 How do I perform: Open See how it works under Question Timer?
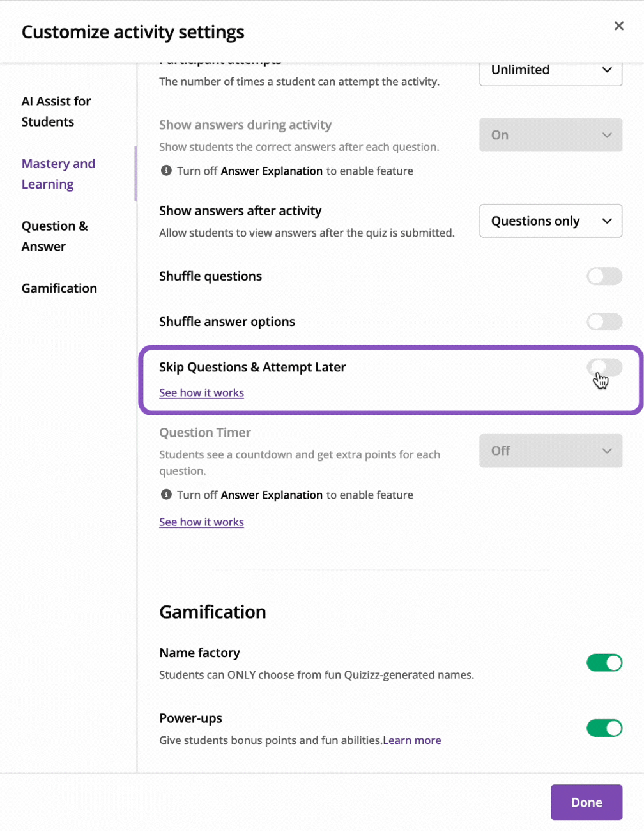point(201,522)
